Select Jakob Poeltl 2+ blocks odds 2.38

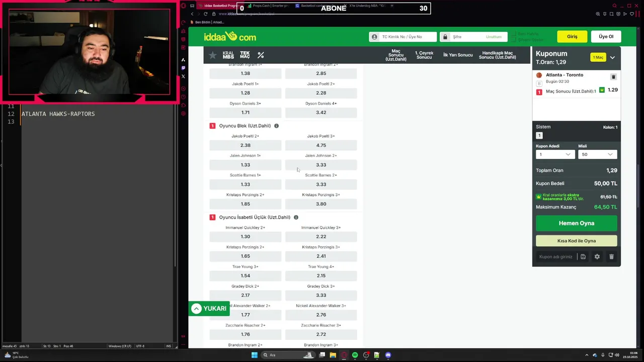(246, 145)
